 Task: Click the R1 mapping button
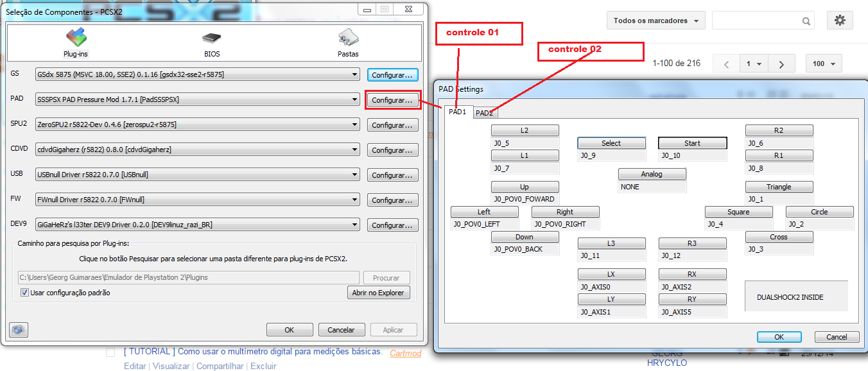[x=779, y=155]
